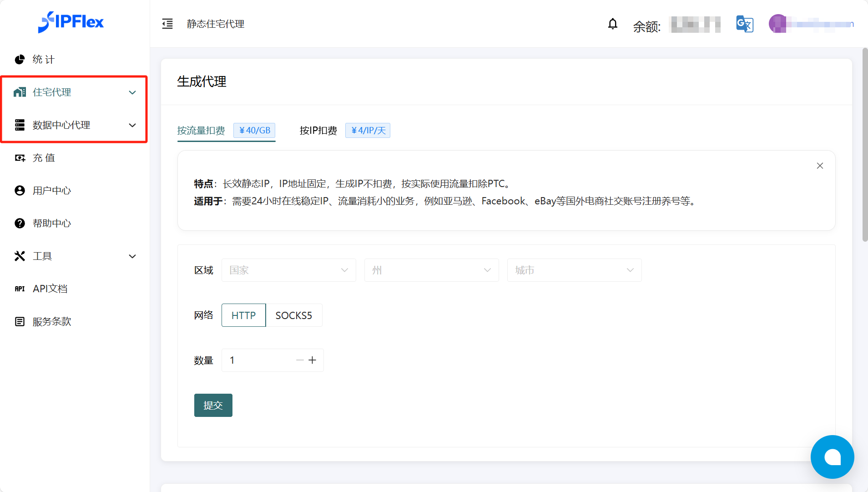Select HTTP network protocol

pyautogui.click(x=243, y=315)
